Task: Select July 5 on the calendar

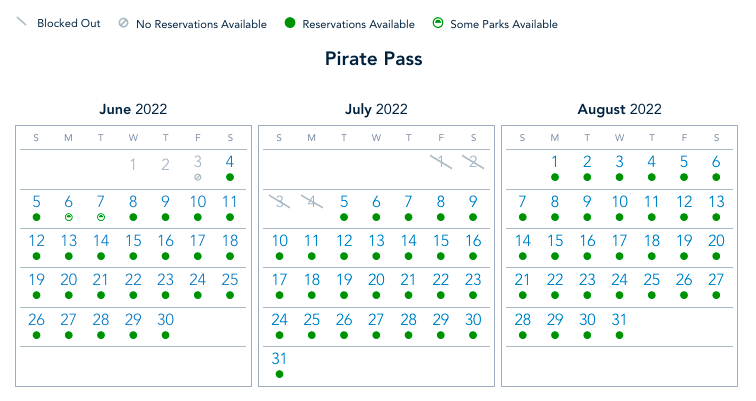Action: (344, 201)
